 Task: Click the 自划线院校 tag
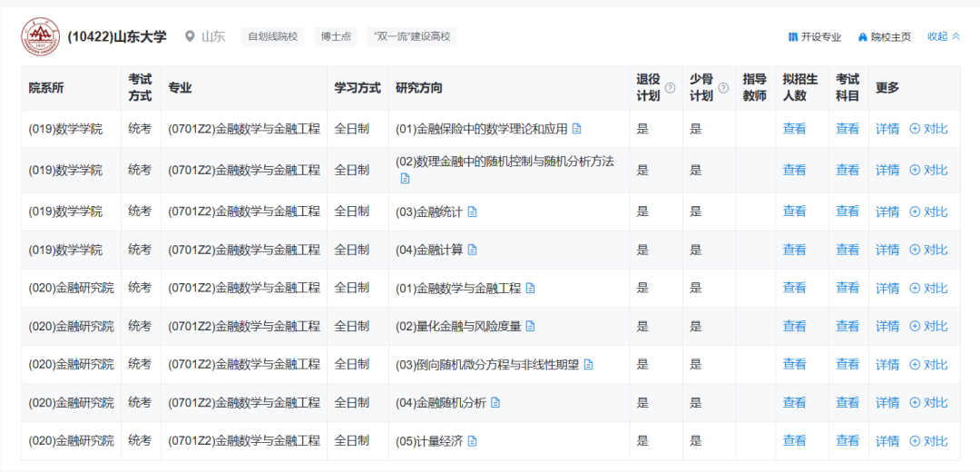[x=272, y=37]
